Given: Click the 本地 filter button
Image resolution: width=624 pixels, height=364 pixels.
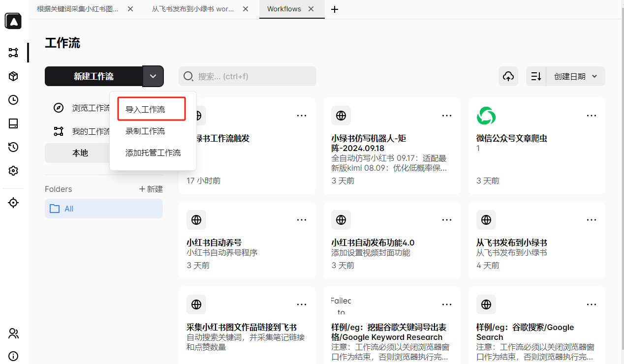Looking at the screenshot, I should pyautogui.click(x=80, y=153).
